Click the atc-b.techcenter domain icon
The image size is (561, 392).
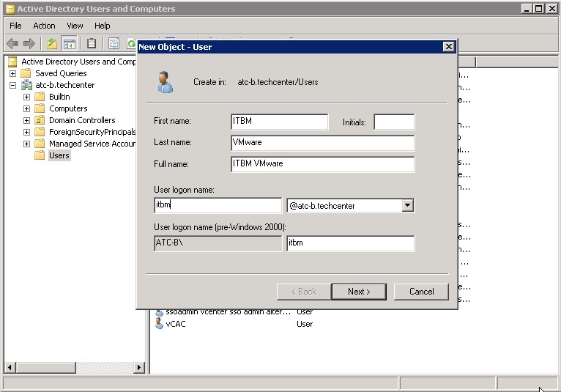pos(27,85)
